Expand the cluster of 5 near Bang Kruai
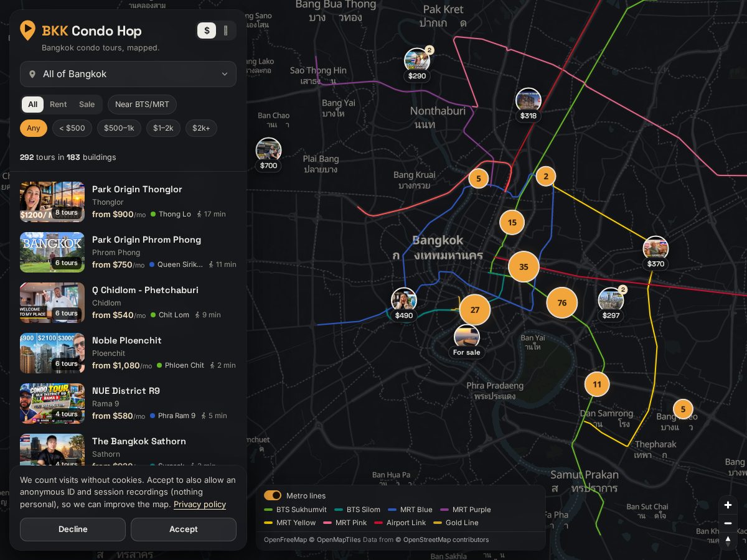747x560 pixels. [479, 179]
